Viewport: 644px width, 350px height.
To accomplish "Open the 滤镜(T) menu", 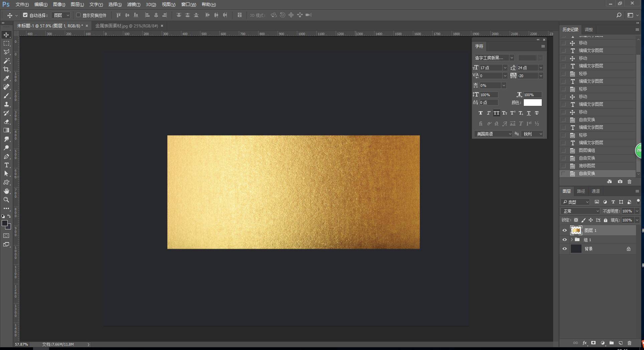I will tap(134, 4).
